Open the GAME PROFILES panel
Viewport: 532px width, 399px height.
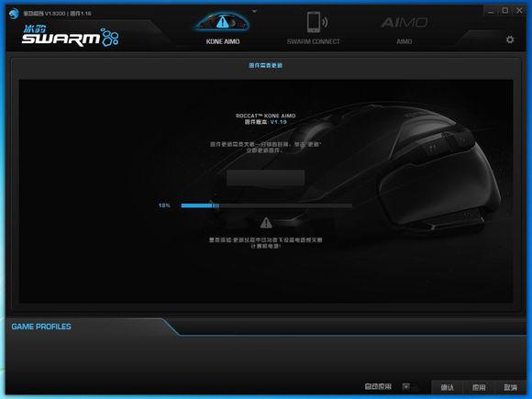click(41, 327)
